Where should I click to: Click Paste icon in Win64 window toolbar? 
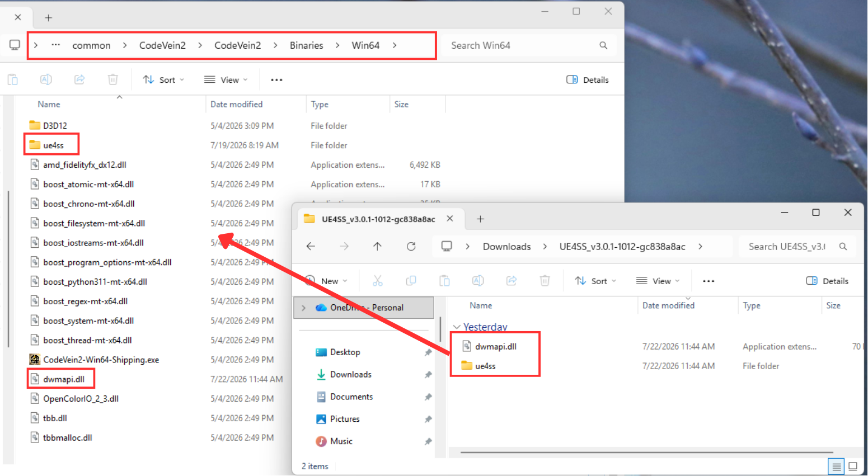click(13, 79)
